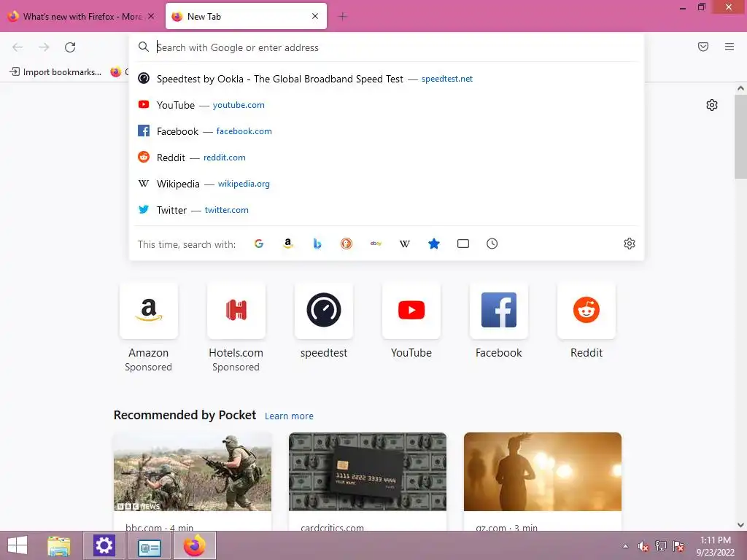The image size is (747, 560).
Task: Search this time with Wikipedia icon
Action: [x=404, y=244]
